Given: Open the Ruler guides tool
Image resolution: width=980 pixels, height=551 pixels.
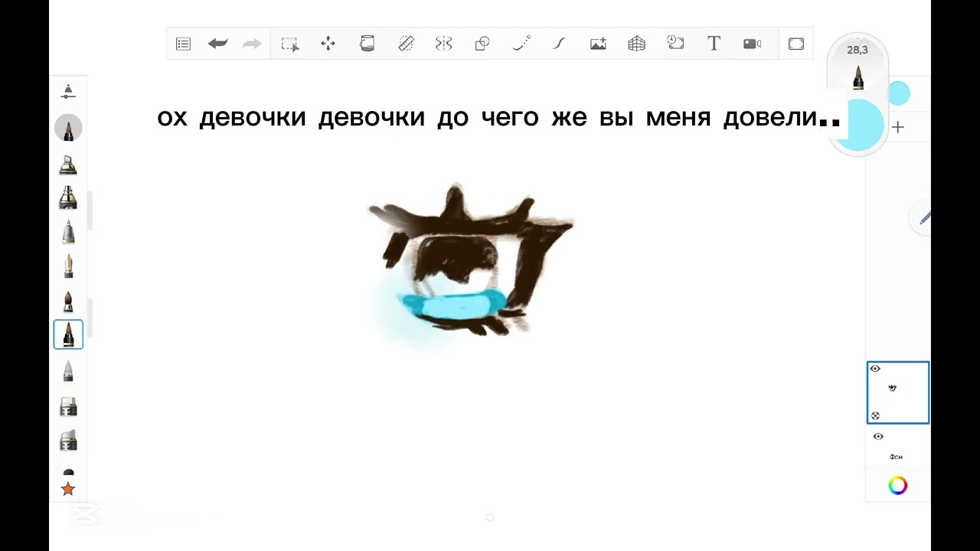Looking at the screenshot, I should [x=407, y=44].
